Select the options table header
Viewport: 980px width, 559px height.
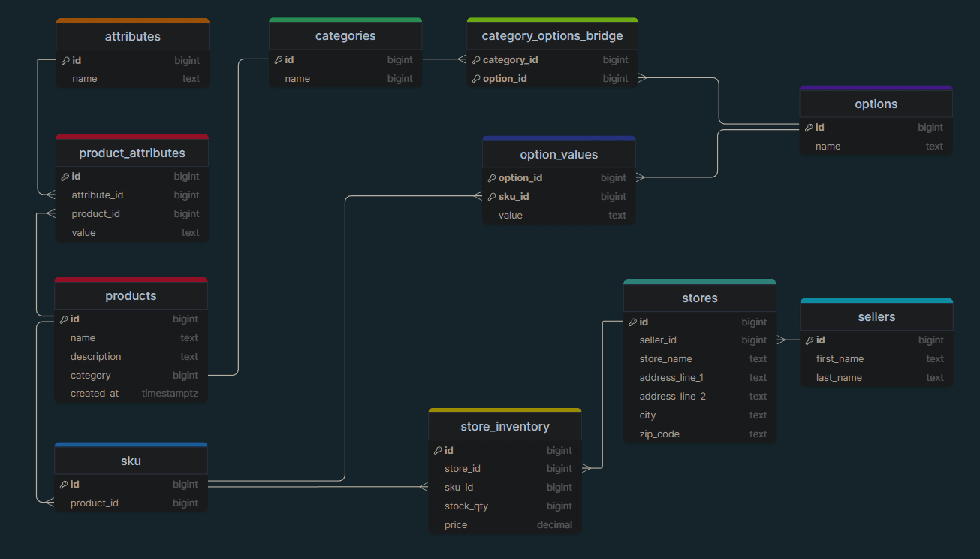click(x=876, y=104)
